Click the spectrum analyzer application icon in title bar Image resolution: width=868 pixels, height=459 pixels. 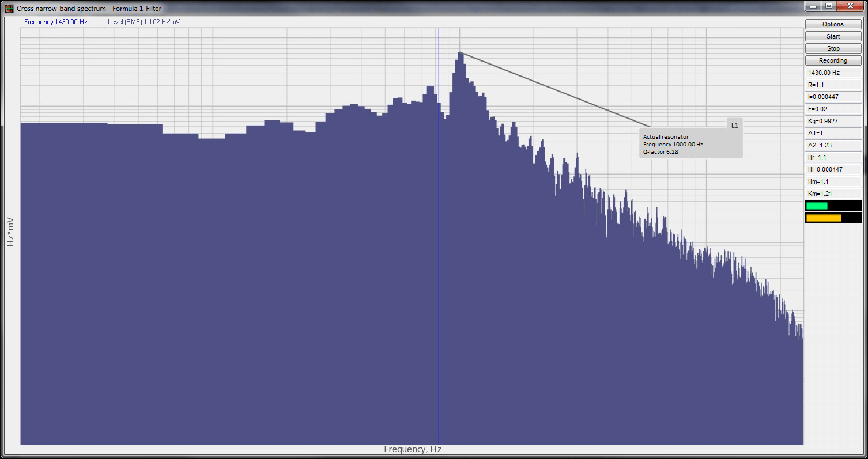click(8, 8)
